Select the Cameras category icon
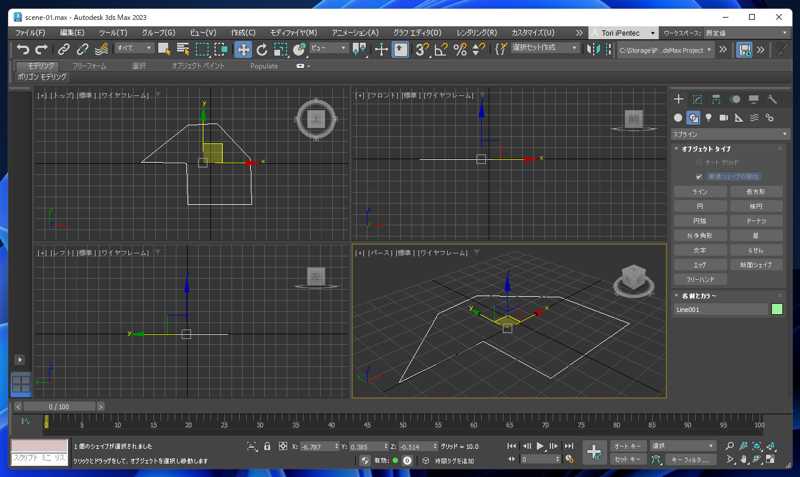This screenshot has width=800, height=477. click(723, 118)
